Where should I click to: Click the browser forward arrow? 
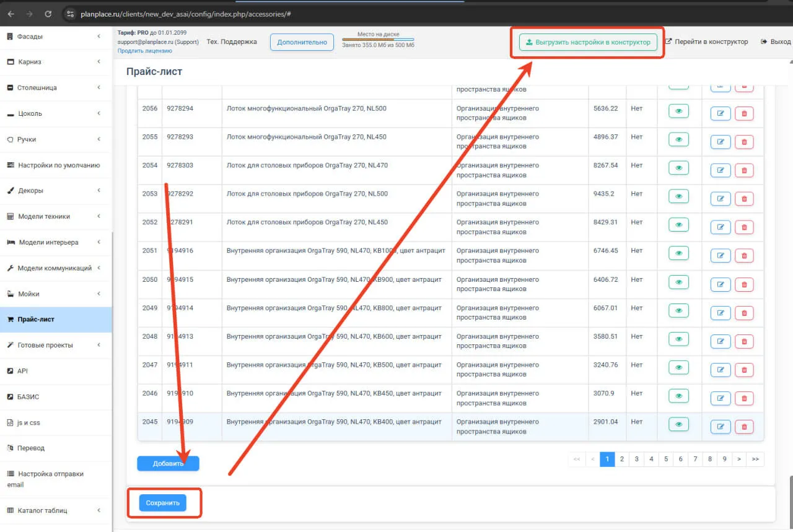pyautogui.click(x=30, y=14)
